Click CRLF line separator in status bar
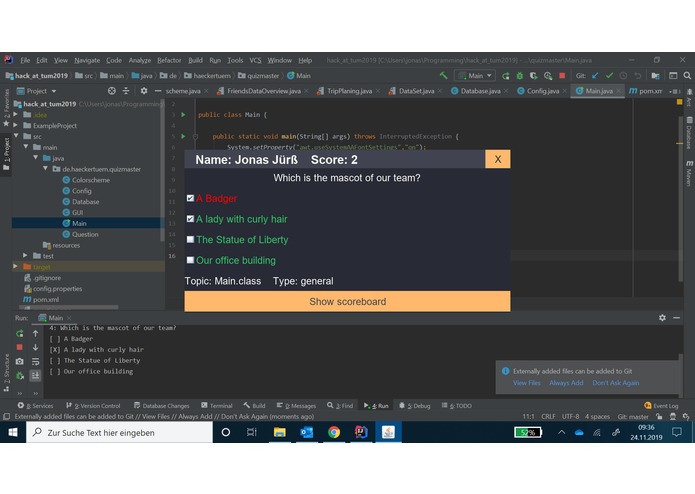This screenshot has width=695, height=494. click(x=548, y=416)
